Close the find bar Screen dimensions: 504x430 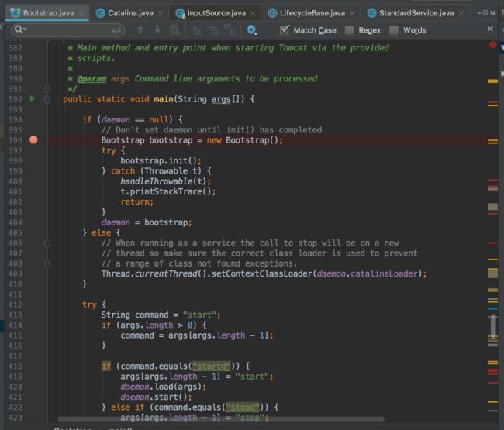click(x=490, y=29)
